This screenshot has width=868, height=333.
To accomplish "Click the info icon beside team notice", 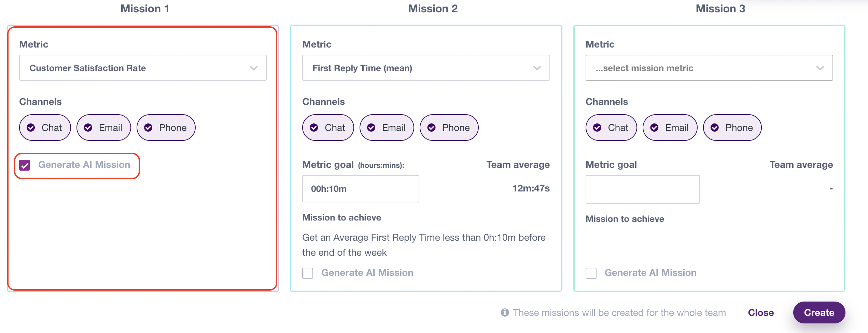I will [505, 312].
